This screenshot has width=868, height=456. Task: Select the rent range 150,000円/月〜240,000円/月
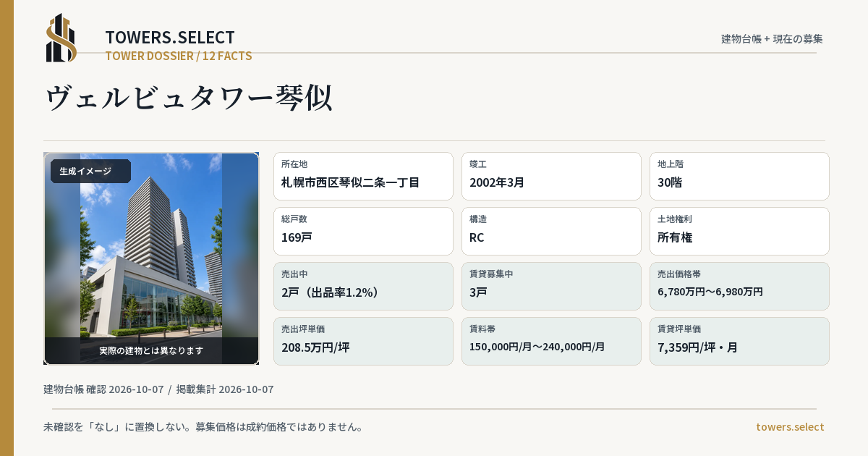[x=537, y=347]
